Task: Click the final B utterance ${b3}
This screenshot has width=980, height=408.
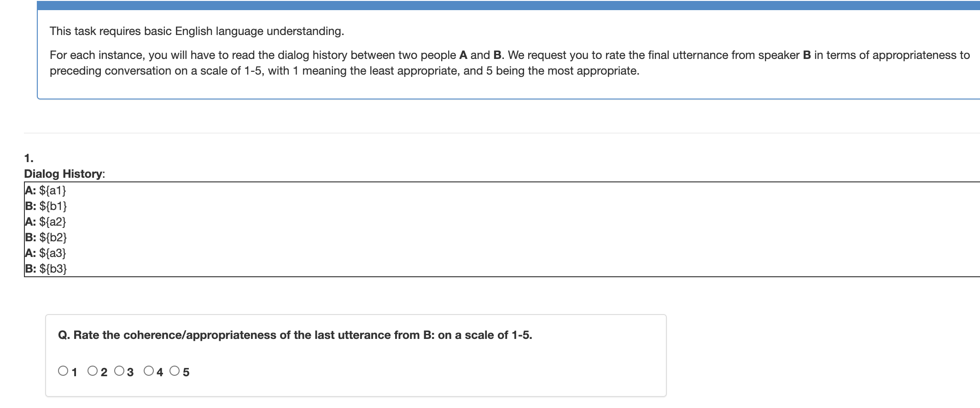Action: point(46,268)
